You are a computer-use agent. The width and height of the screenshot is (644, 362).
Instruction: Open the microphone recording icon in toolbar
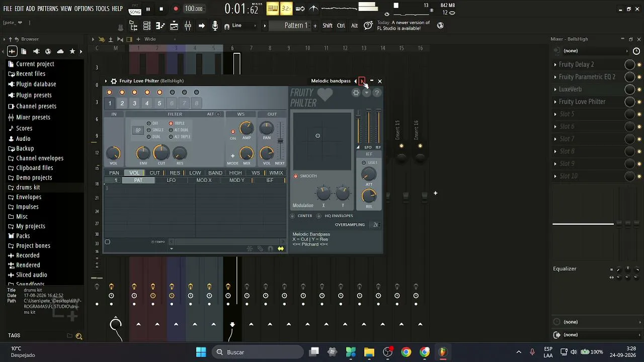(215, 26)
